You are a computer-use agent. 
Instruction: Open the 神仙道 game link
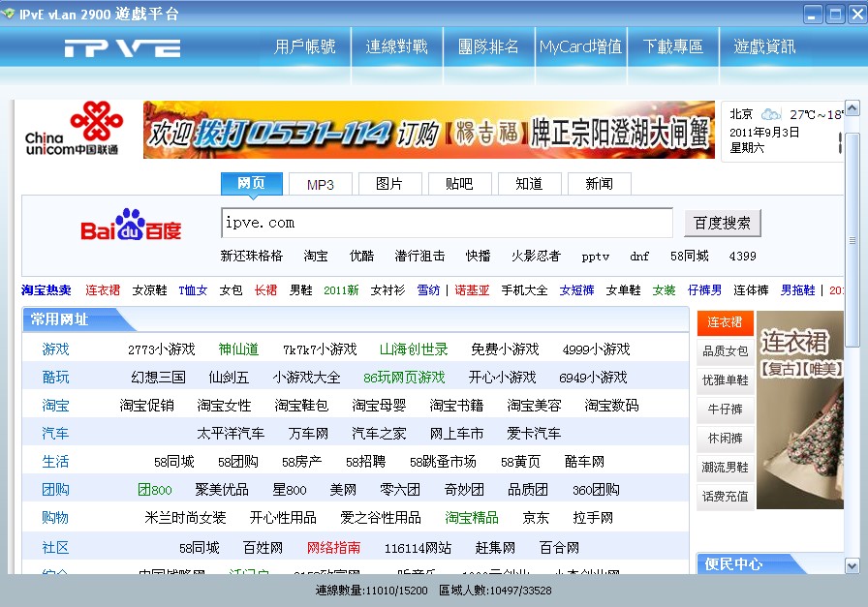pos(238,349)
